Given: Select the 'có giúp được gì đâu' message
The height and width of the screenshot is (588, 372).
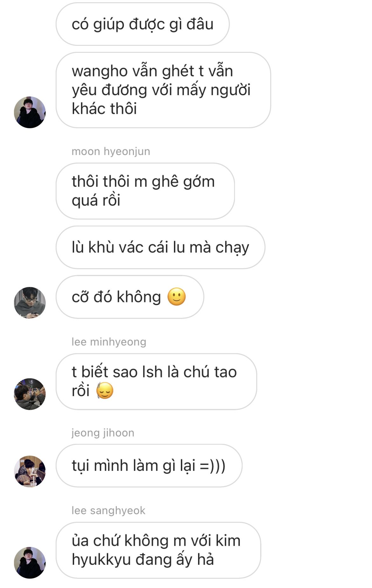Looking at the screenshot, I should 143,24.
